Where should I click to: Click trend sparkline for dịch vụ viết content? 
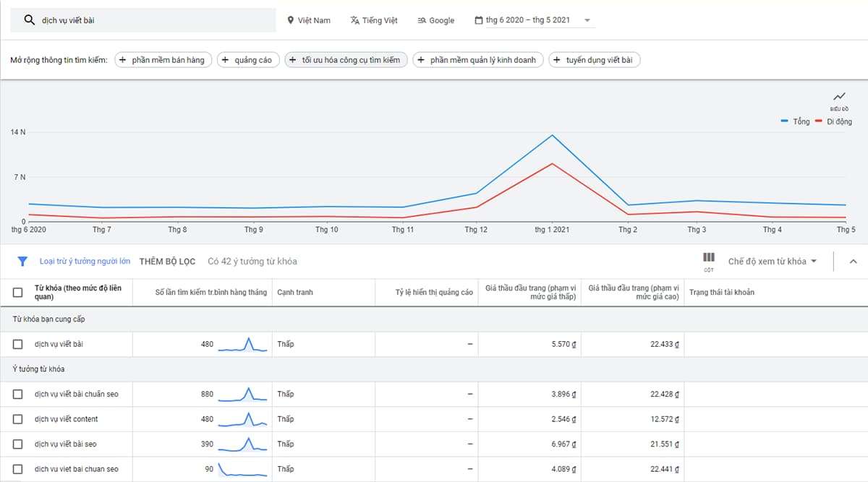click(243, 419)
